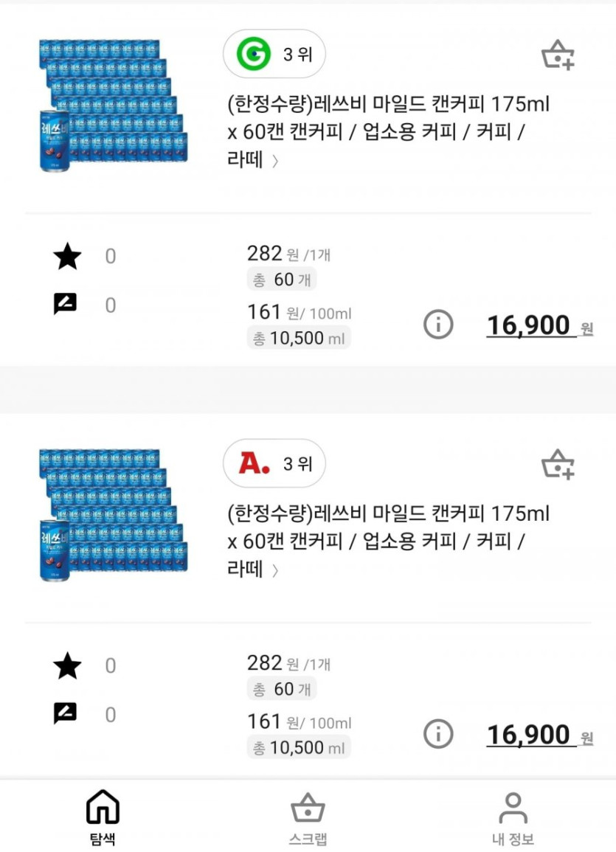
Task: Add first Gmarket listing to scrap basket
Action: tap(558, 55)
